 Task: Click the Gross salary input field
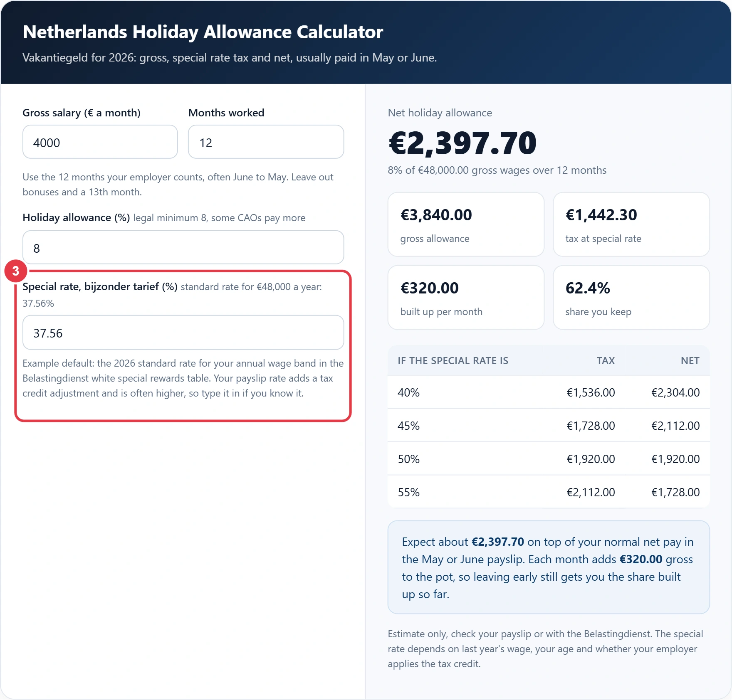coord(100,142)
